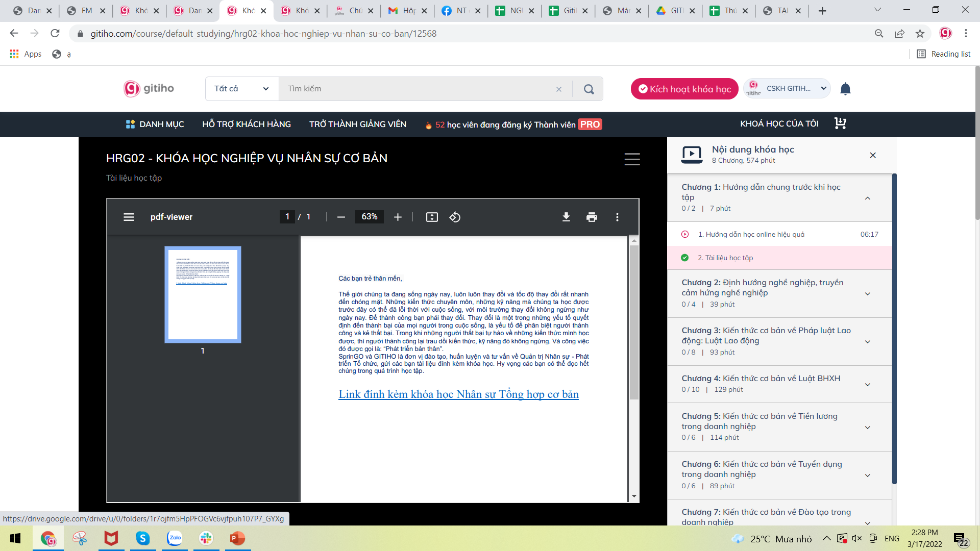Click the page vertical scrollbar

(x=977, y=142)
